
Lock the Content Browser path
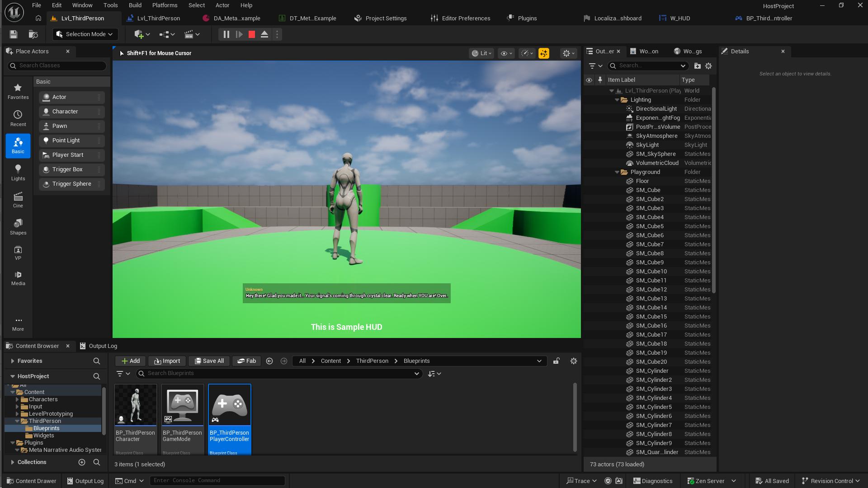[x=556, y=361]
